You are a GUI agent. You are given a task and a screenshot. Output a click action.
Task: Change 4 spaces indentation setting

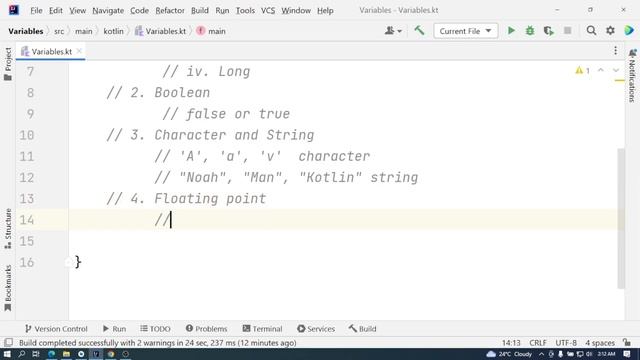(x=600, y=343)
